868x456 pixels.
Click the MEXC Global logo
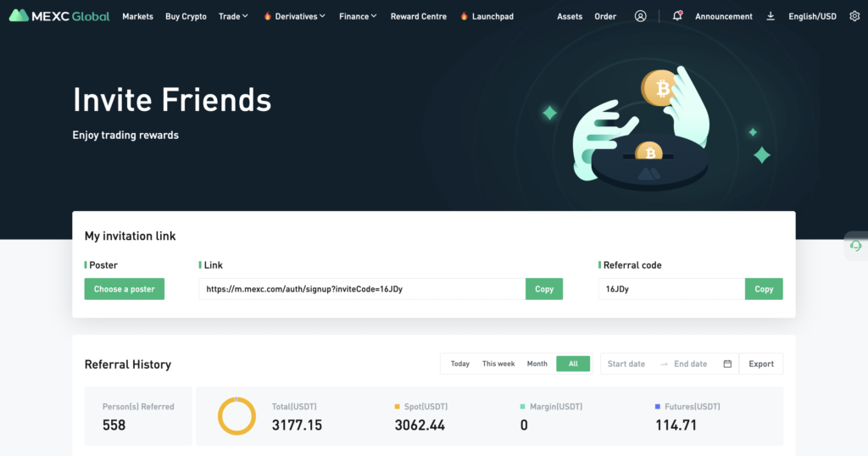pyautogui.click(x=58, y=16)
